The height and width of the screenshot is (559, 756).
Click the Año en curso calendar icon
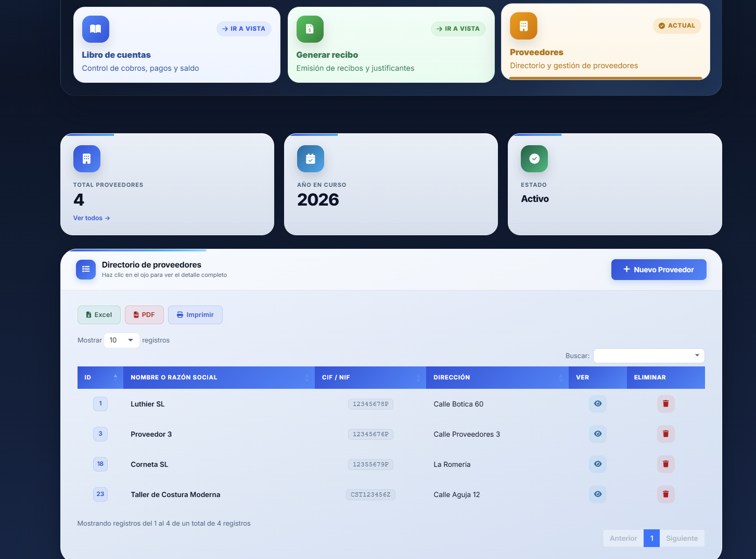tap(311, 159)
